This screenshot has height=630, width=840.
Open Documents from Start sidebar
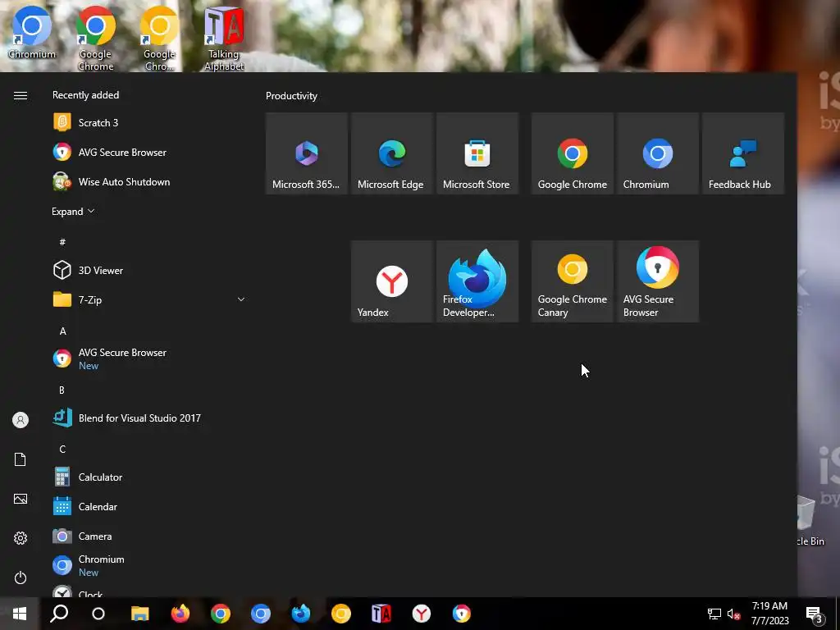click(21, 459)
